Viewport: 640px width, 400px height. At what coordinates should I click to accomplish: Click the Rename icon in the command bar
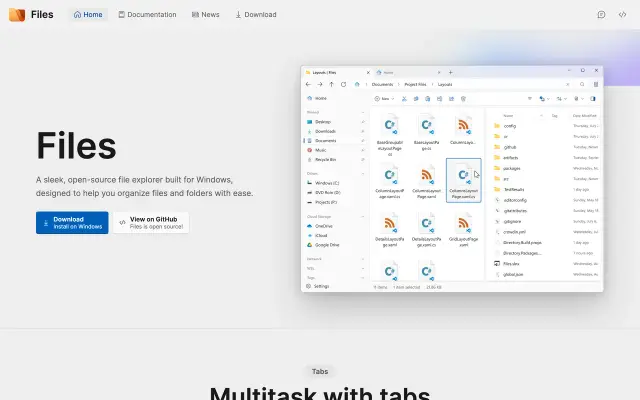coord(439,99)
